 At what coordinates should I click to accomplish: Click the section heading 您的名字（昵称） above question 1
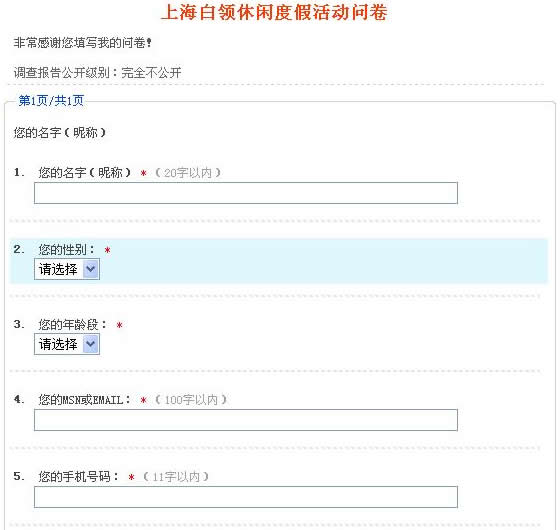60,133
